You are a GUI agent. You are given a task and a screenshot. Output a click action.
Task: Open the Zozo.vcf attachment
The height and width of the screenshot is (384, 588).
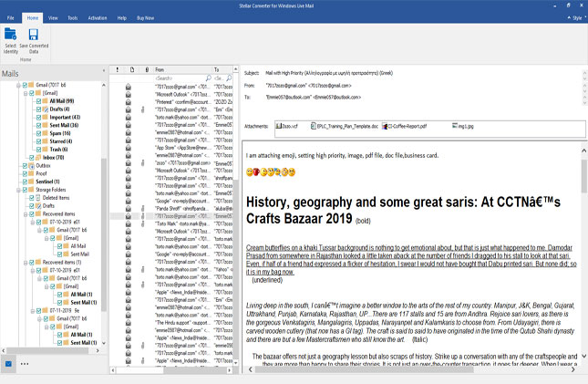tap(287, 126)
